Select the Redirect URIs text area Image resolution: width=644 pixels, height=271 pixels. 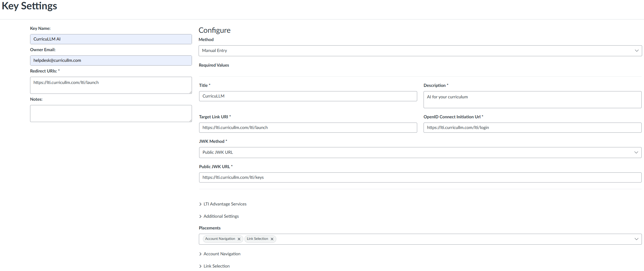coord(111,85)
